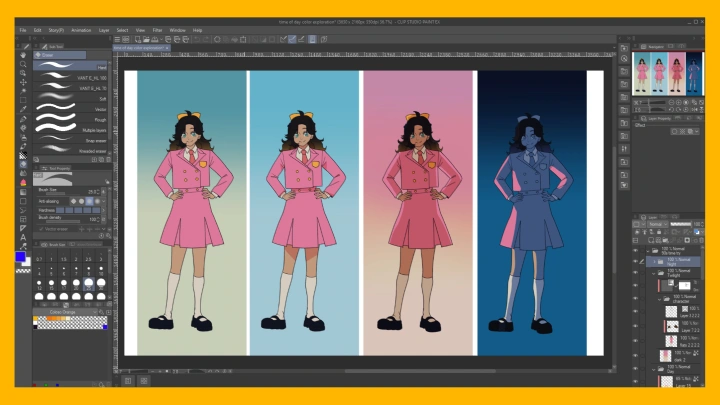The image size is (720, 405).
Task: Hide Layer 7 2 2 eye icon
Action: click(x=636, y=326)
